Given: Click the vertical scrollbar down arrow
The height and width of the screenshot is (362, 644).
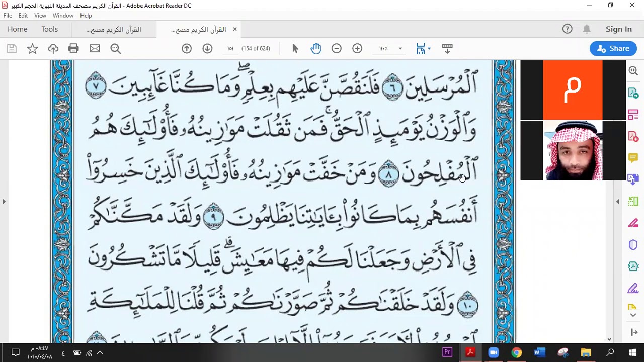Looking at the screenshot, I should coord(609,339).
